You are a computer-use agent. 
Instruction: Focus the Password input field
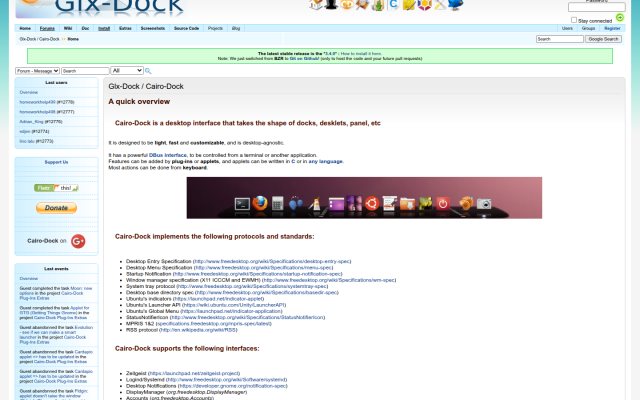pos(596,7)
